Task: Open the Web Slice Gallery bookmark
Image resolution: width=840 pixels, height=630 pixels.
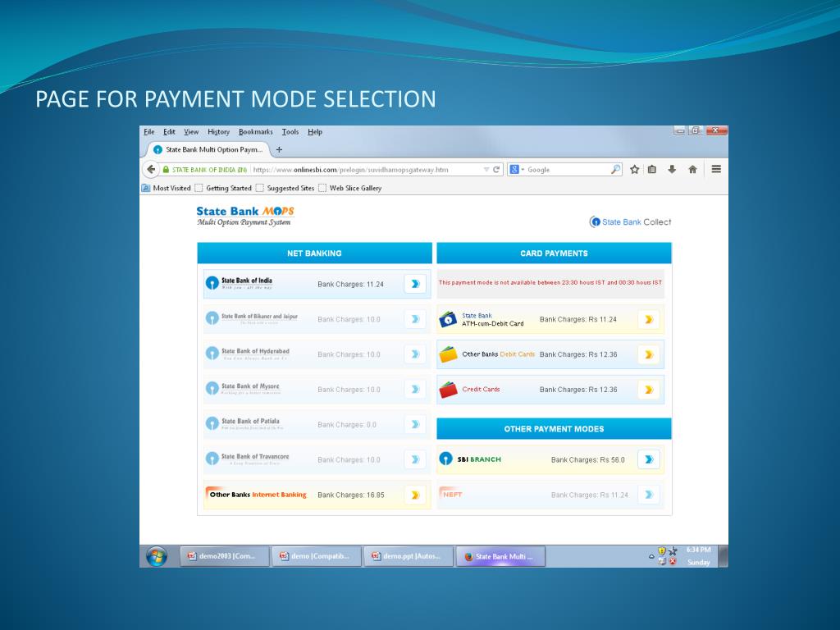Action: pos(349,188)
